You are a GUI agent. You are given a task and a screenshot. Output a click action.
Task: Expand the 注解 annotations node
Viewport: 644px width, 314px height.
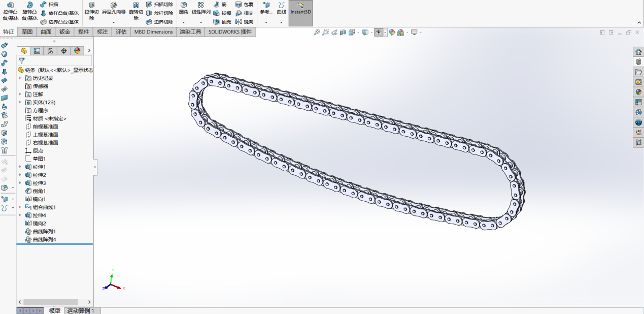point(21,95)
